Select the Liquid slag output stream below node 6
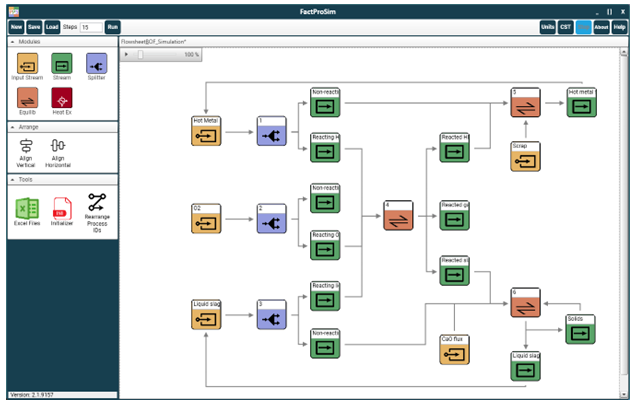The image size is (633, 405). (x=525, y=366)
